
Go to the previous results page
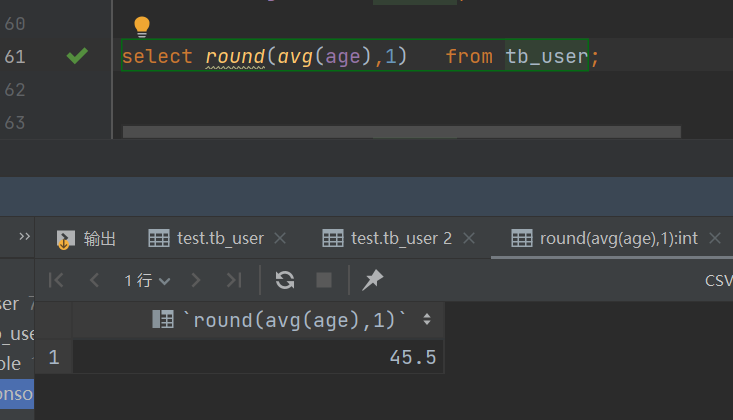pyautogui.click(x=95, y=281)
